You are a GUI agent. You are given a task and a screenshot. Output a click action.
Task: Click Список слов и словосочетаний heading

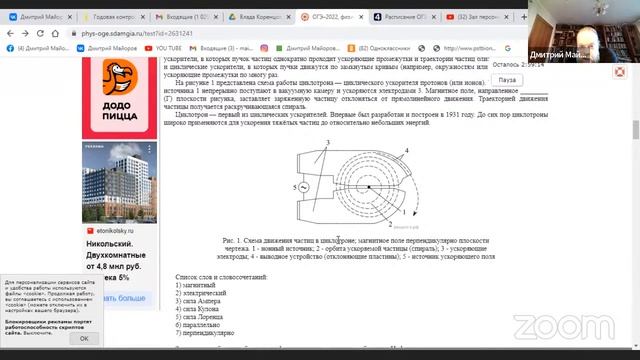221,277
